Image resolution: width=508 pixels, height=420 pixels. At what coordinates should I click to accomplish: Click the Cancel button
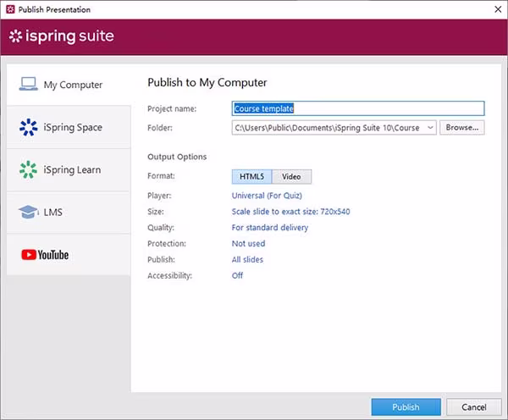(473, 407)
